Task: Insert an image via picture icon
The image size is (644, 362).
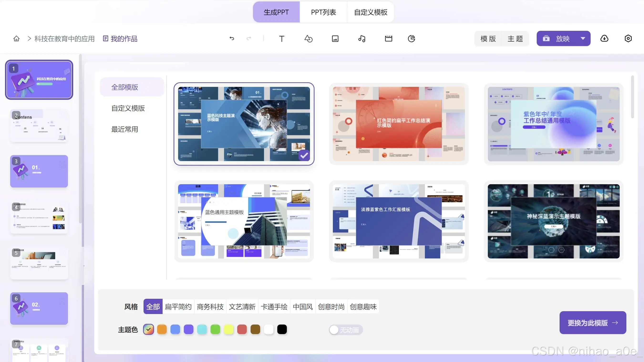Action: tap(335, 39)
